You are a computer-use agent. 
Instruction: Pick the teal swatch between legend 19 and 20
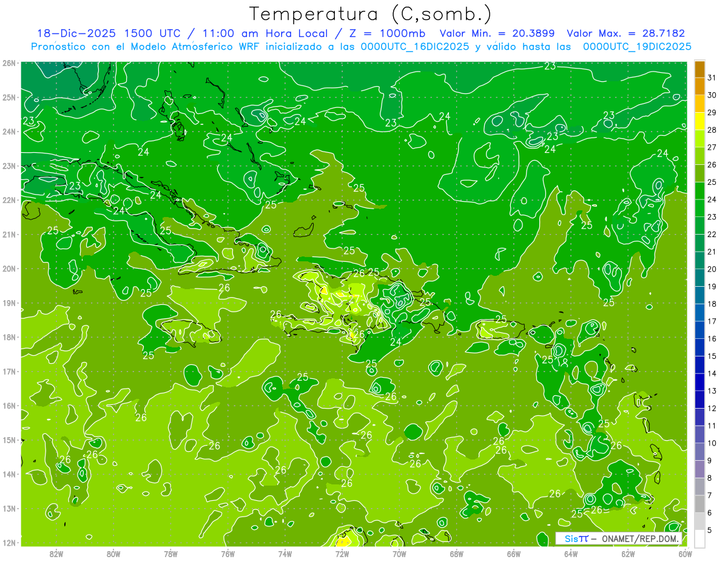699,278
